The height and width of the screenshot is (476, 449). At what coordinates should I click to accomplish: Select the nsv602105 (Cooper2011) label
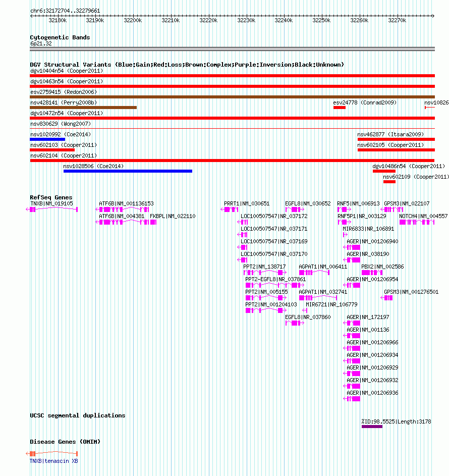pyautogui.click(x=390, y=145)
